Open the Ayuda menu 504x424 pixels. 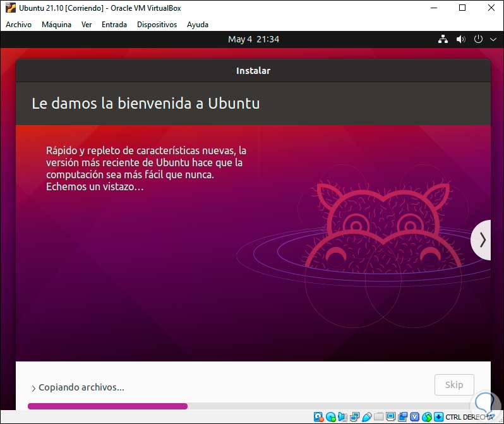197,25
